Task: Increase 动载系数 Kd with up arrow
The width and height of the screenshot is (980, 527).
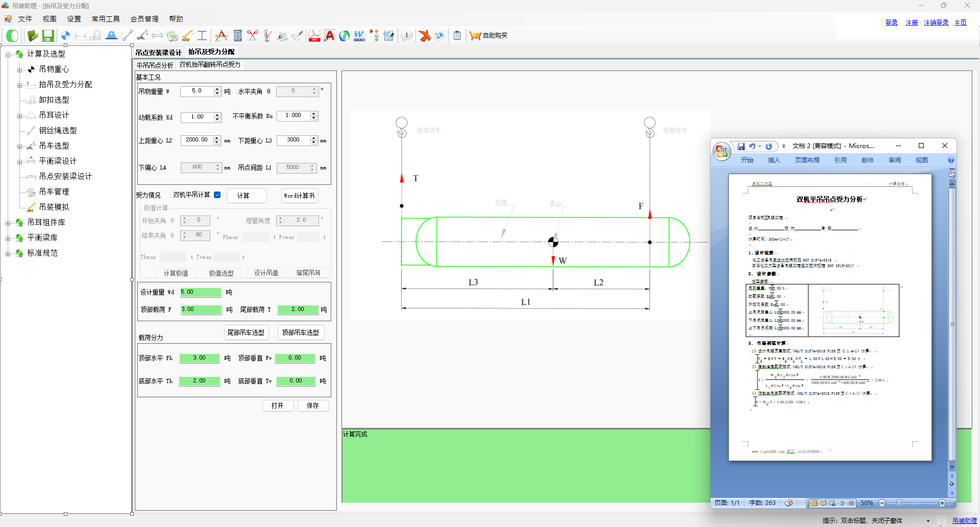Action: pos(217,115)
